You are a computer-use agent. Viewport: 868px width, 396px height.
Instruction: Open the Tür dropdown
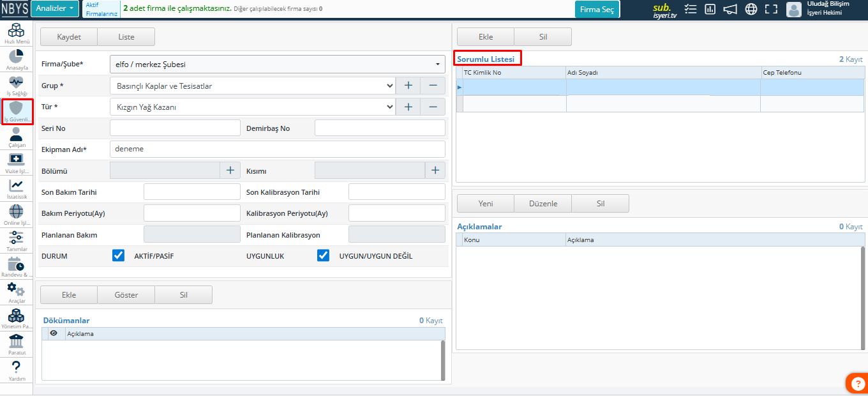click(253, 107)
